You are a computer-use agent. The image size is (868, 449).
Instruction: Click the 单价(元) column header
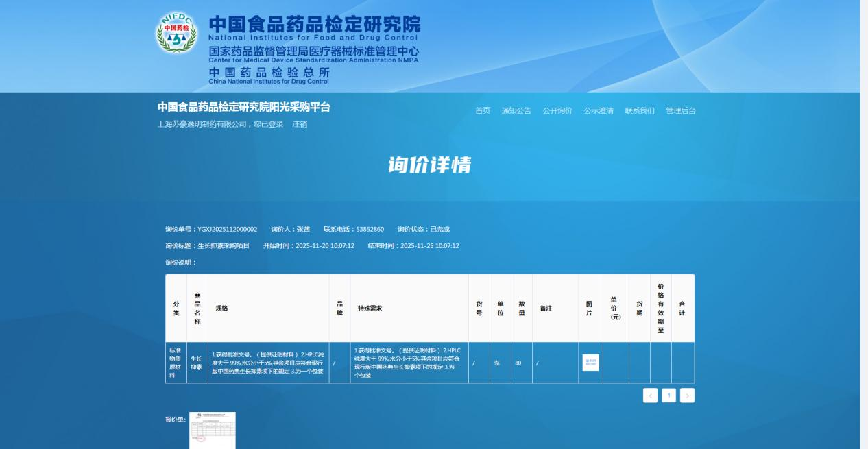(615, 308)
